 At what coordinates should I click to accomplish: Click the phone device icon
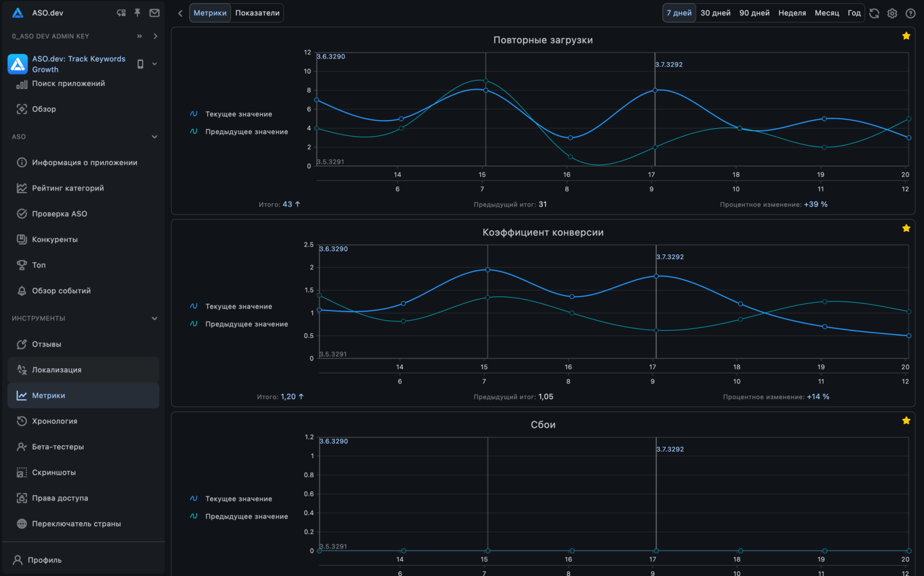(141, 64)
